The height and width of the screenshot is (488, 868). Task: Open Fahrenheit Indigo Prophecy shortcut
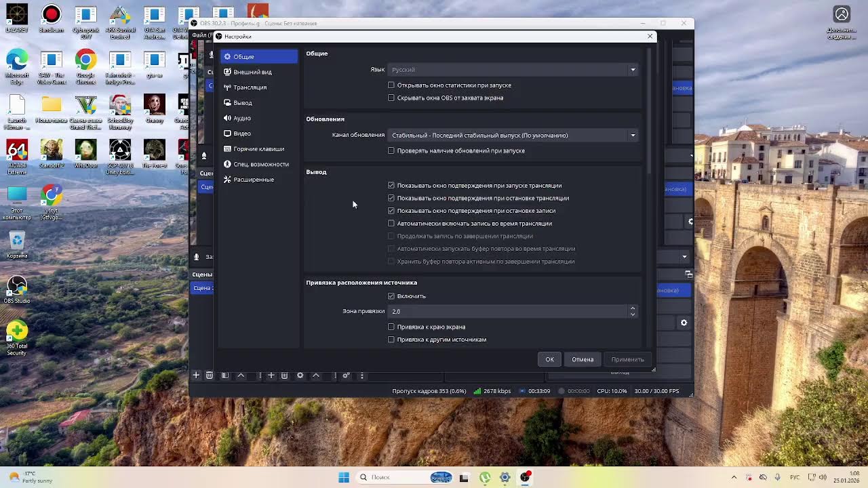pyautogui.click(x=120, y=68)
